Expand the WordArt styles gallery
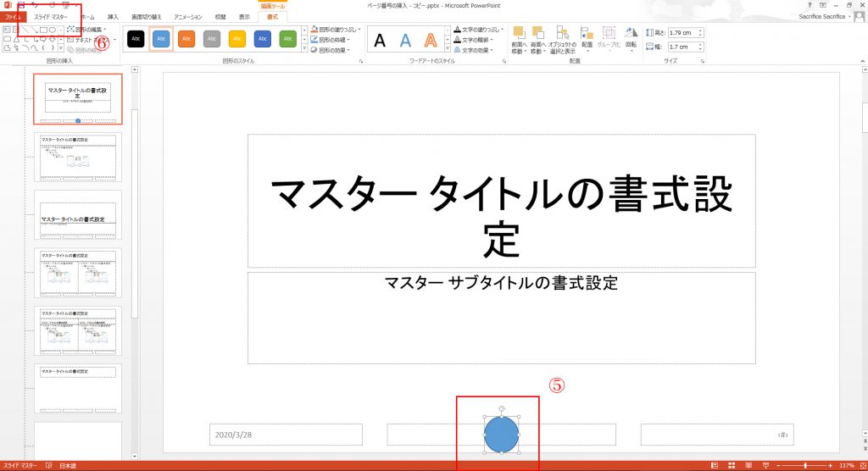The image size is (868, 471). click(448, 49)
